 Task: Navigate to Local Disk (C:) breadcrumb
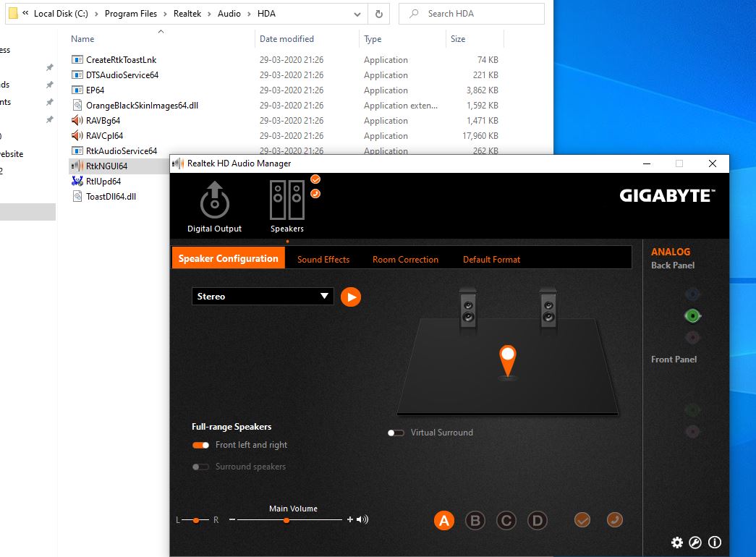[61, 14]
